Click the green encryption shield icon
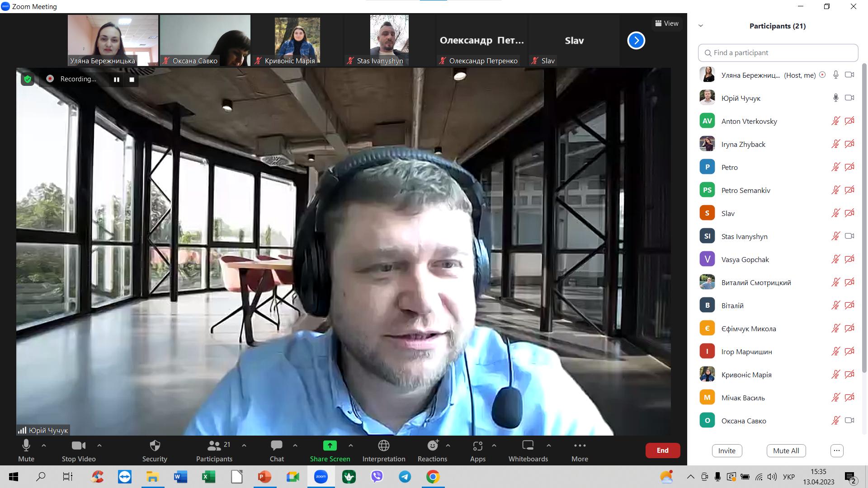This screenshot has height=488, width=868. pyautogui.click(x=28, y=80)
